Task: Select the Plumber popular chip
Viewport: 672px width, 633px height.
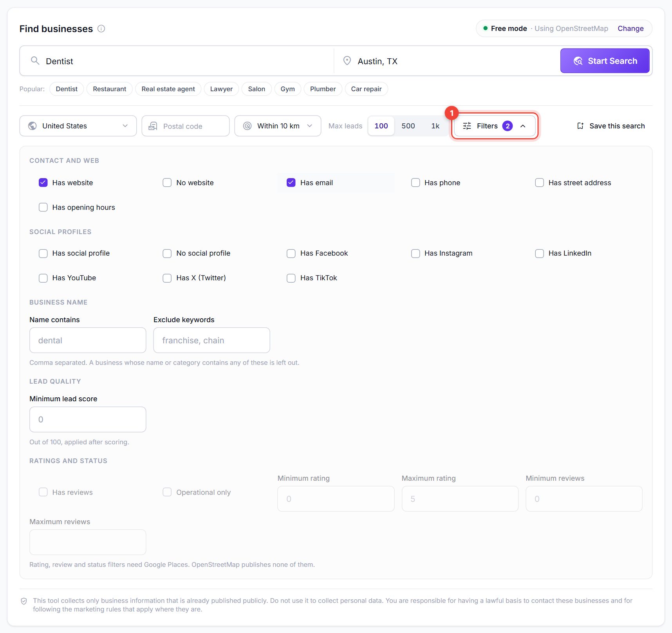Action: pyautogui.click(x=323, y=89)
